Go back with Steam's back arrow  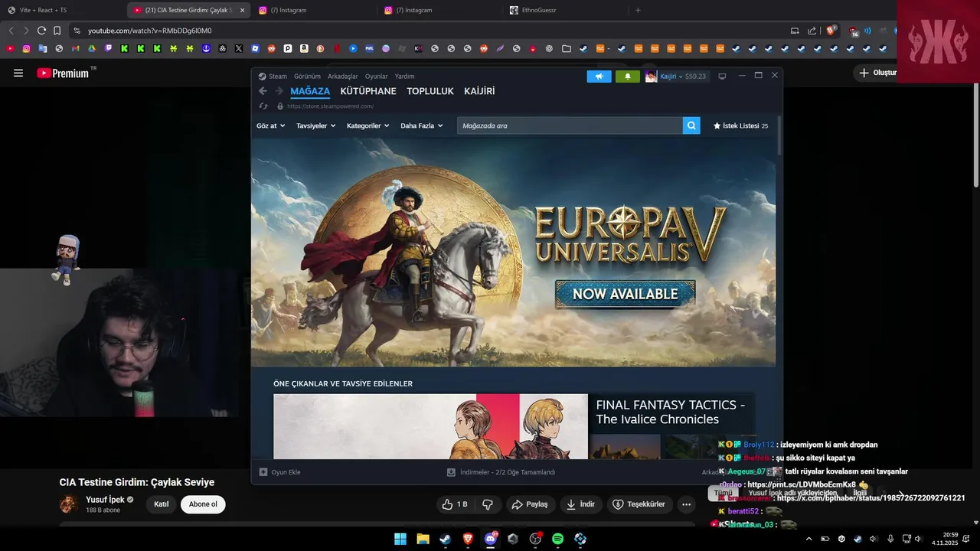(263, 91)
